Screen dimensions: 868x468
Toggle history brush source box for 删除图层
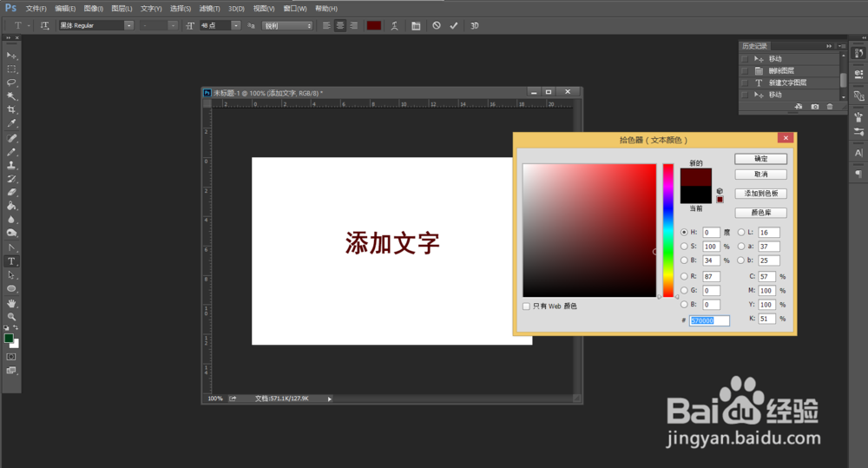[x=745, y=71]
